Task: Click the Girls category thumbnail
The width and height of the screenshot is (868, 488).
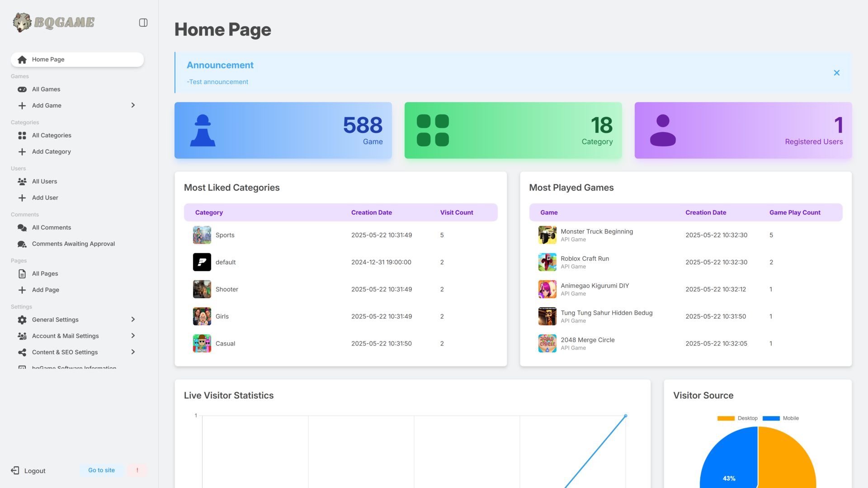Action: [202, 316]
